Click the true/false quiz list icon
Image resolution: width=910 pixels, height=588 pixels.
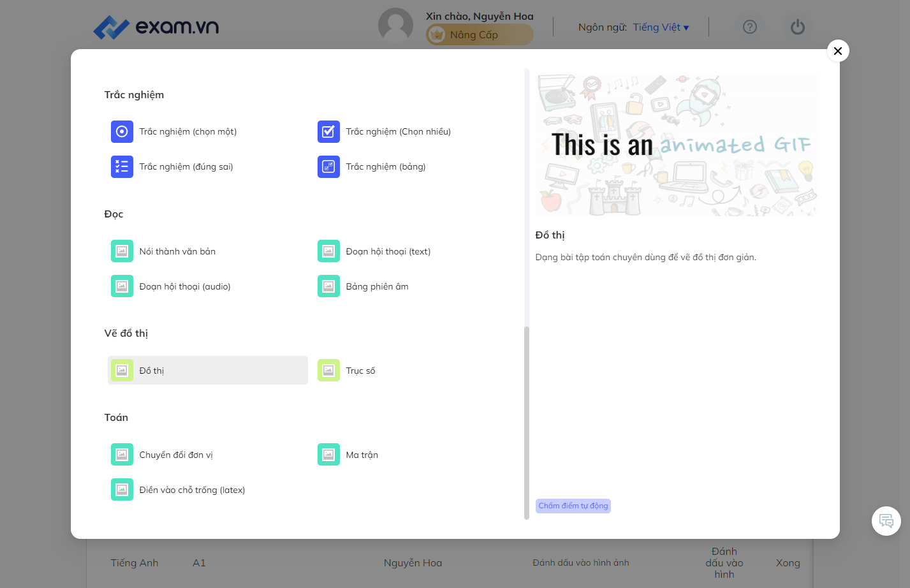[122, 166]
